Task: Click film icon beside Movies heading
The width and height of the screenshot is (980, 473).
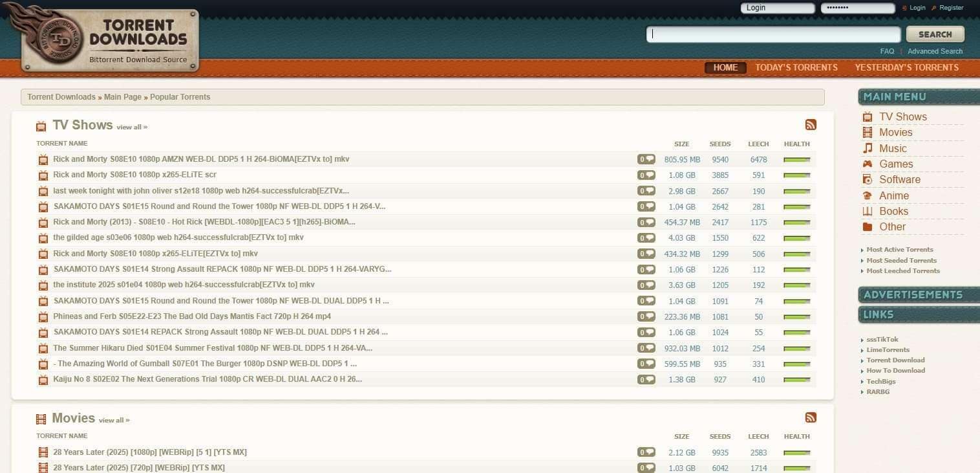Action: pyautogui.click(x=41, y=419)
